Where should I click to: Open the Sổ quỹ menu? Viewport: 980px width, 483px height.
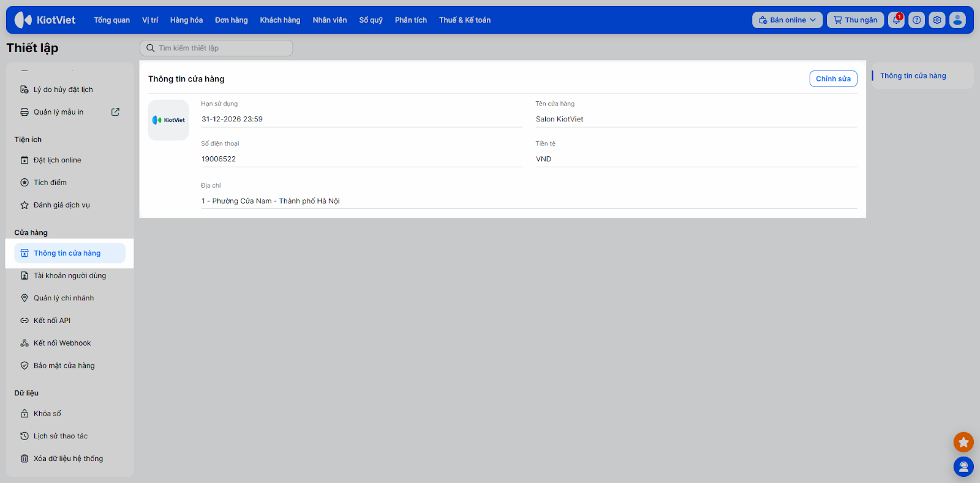click(371, 20)
